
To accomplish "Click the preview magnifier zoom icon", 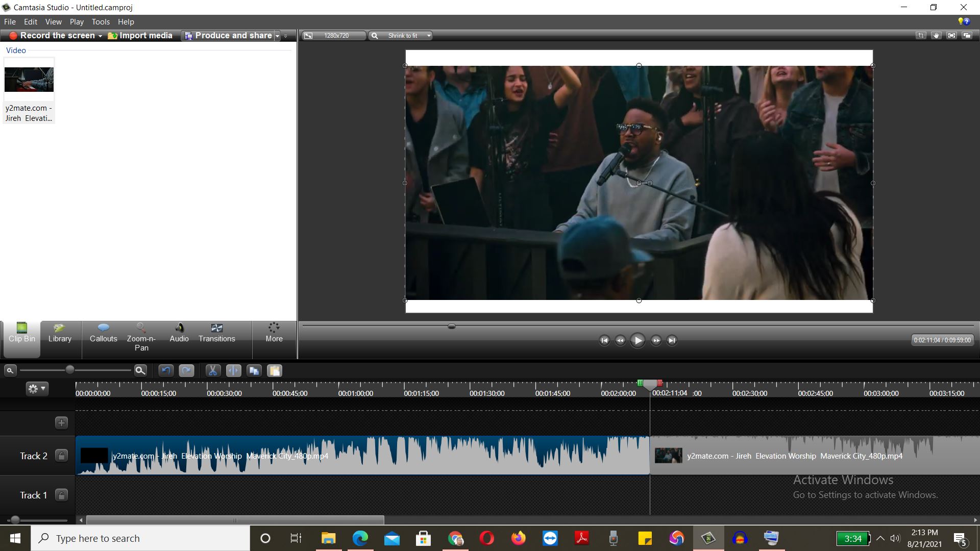I will (375, 36).
